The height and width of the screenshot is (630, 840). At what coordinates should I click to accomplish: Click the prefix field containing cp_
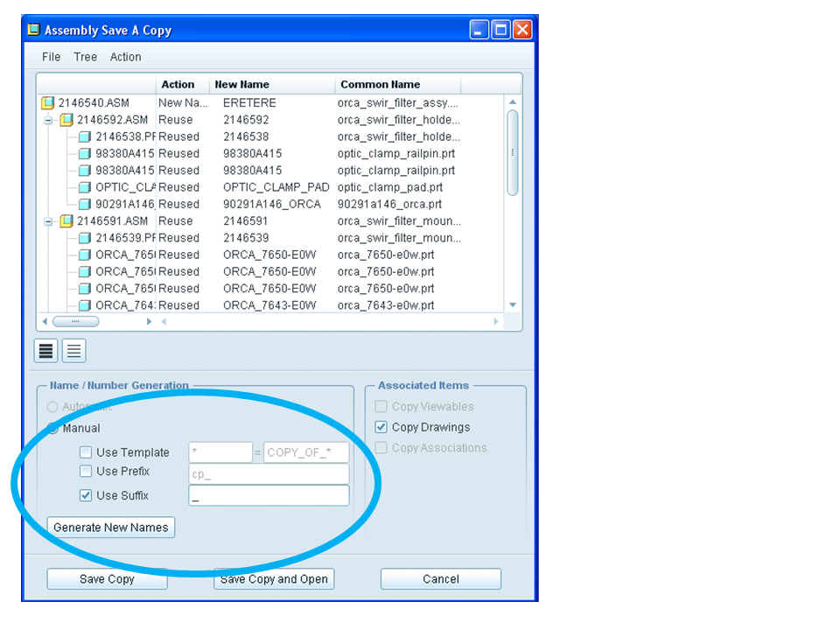[x=269, y=474]
